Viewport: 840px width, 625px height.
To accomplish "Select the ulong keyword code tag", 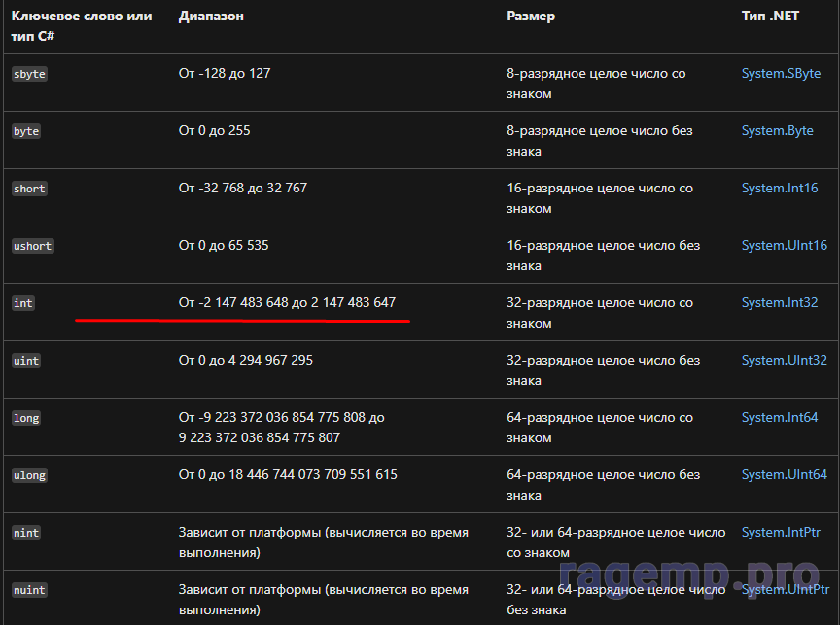I will click(29, 476).
